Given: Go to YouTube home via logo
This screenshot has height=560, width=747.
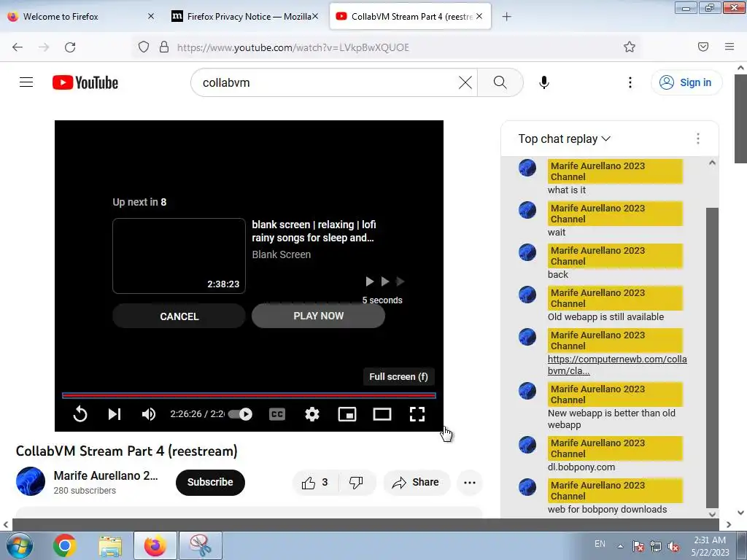Looking at the screenshot, I should (85, 82).
